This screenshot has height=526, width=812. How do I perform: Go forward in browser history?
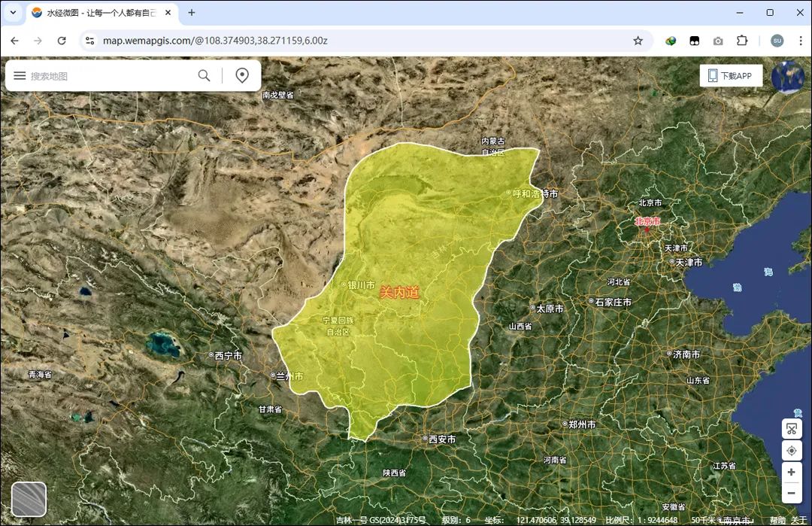pos(38,41)
